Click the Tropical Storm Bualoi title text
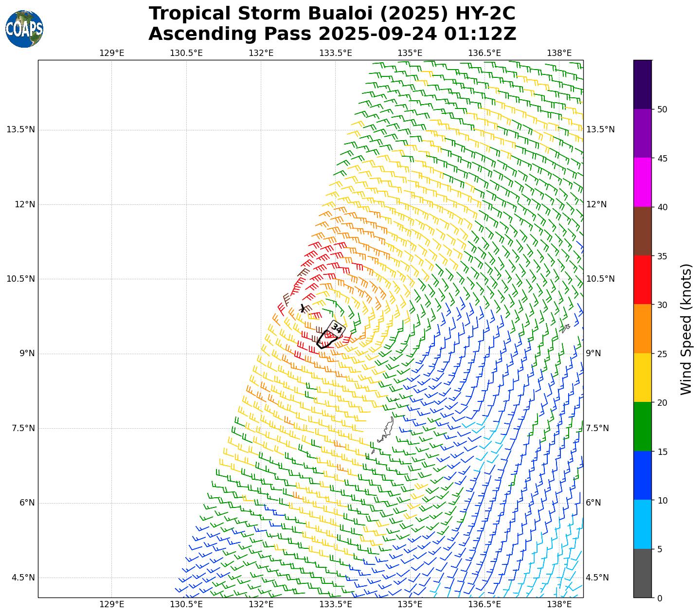700x615 pixels. point(332,14)
